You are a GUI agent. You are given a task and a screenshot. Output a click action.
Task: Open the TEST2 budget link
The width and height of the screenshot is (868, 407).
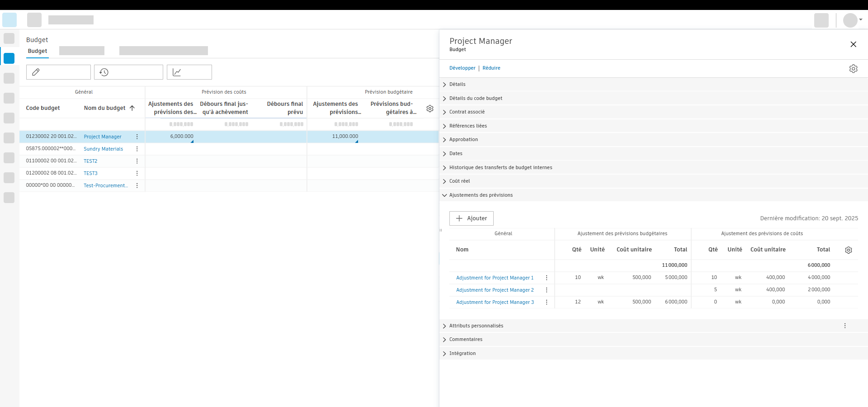pyautogui.click(x=90, y=161)
